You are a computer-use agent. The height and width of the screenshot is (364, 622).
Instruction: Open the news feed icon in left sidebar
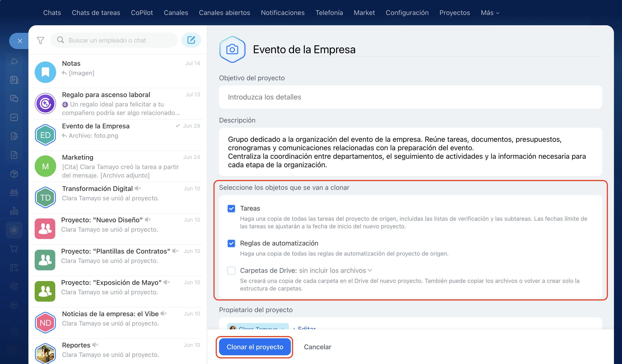click(x=14, y=80)
